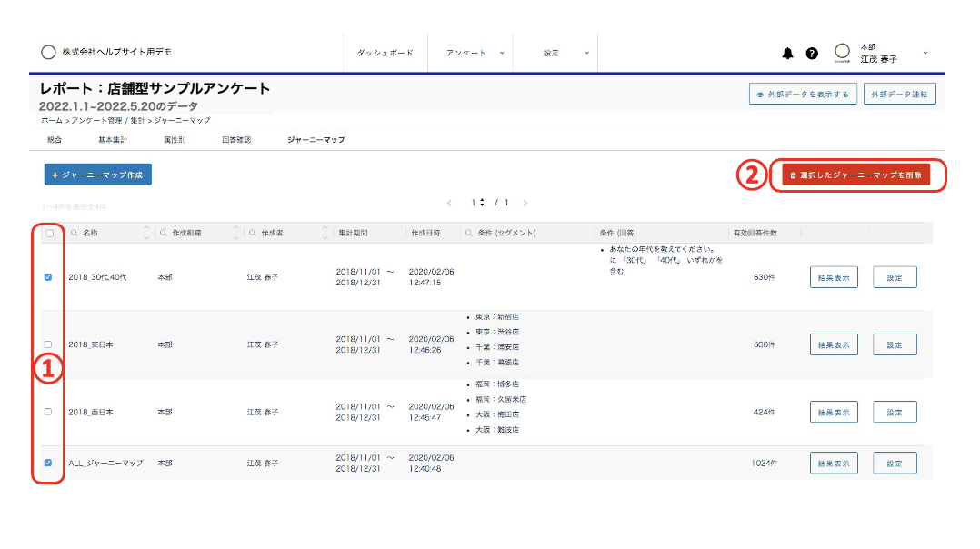Viewport: 980px width, 549px height.
Task: Click 設定 for 2018_西日本 row
Action: [895, 413]
